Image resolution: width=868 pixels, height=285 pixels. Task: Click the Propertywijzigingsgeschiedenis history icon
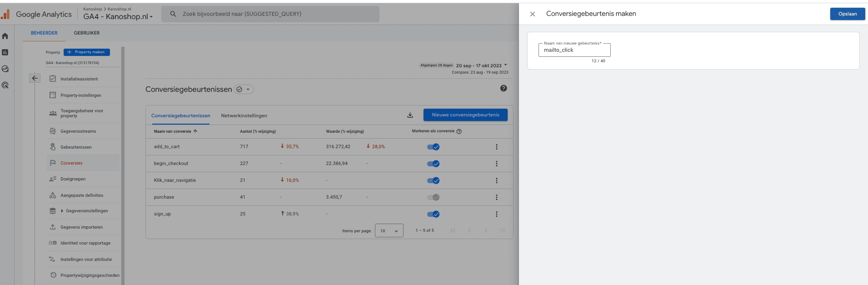click(x=53, y=275)
